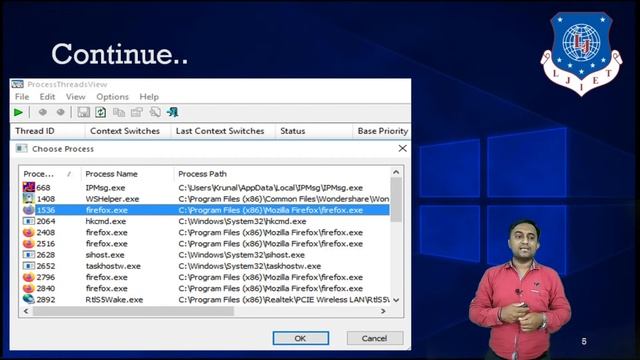Click the horizontal scroll right arrow
This screenshot has width=640, height=360.
pos(383,311)
